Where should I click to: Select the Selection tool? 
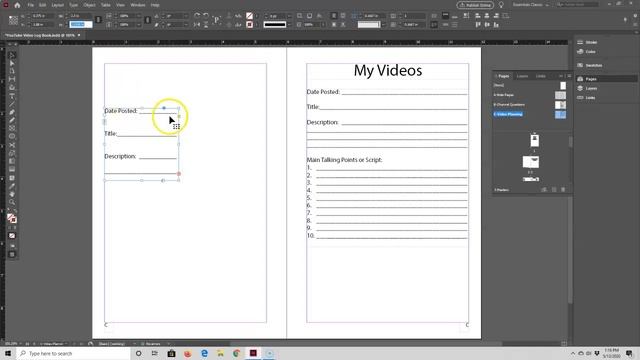(12, 55)
